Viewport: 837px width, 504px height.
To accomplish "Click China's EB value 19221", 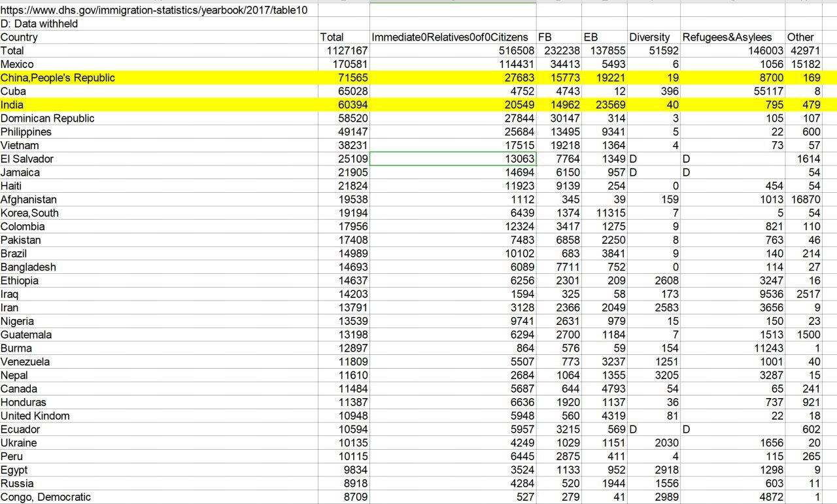I will [604, 78].
